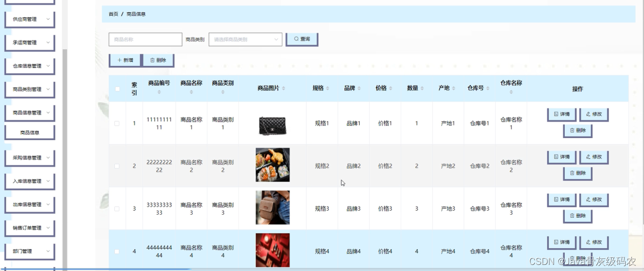Open the red gift product image

pyautogui.click(x=273, y=250)
